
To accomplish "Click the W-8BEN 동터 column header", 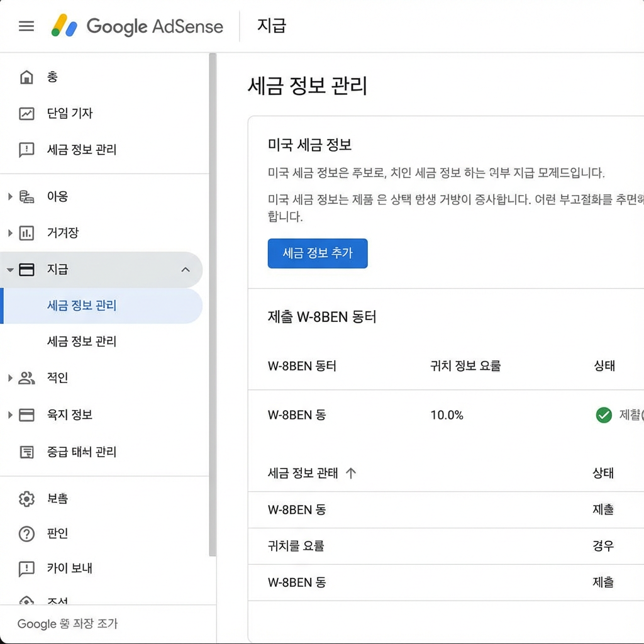I will coord(302,366).
